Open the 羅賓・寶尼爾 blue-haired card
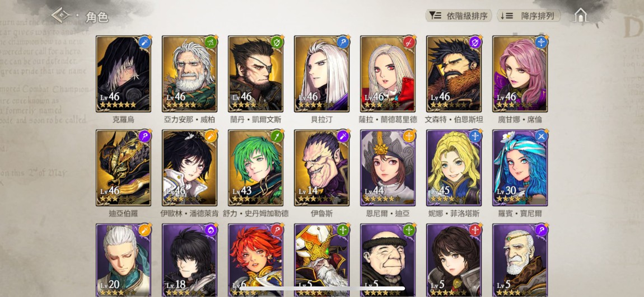Image resolution: width=644 pixels, height=297 pixels. pyautogui.click(x=520, y=168)
